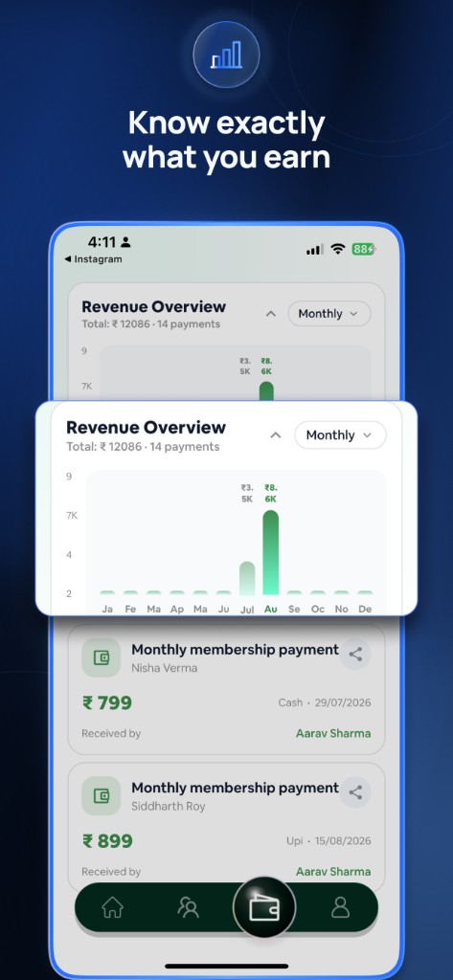Tap the 4:11 clock in status bar

(102, 242)
